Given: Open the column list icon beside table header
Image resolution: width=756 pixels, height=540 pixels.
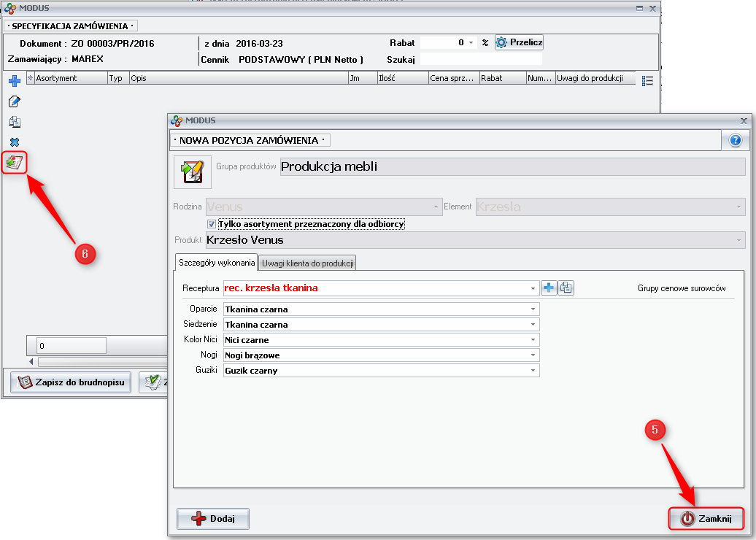Looking at the screenshot, I should (647, 80).
